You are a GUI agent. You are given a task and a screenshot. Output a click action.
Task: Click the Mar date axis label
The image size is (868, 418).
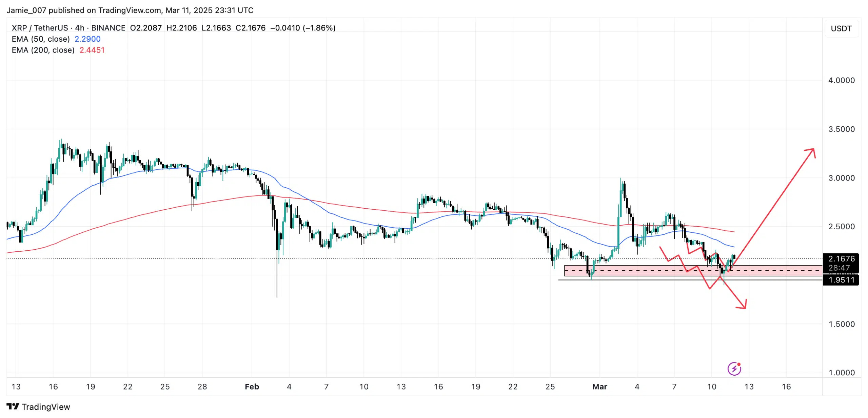click(x=599, y=386)
